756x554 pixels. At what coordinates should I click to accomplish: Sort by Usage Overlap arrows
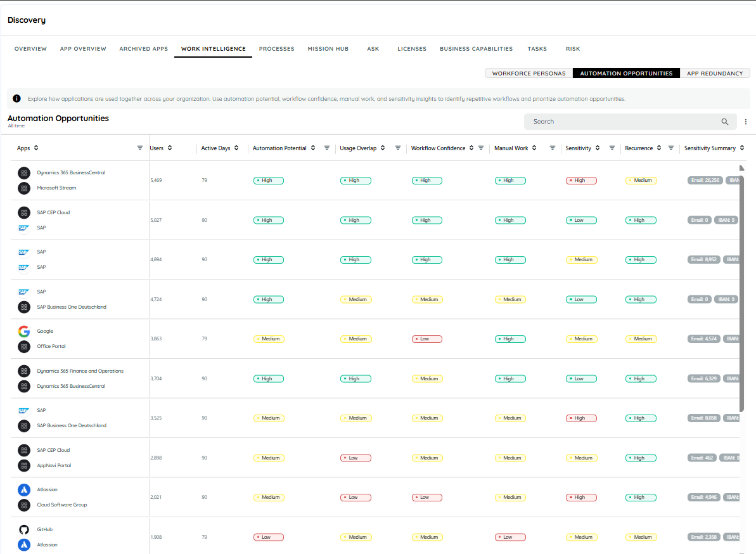tap(383, 148)
